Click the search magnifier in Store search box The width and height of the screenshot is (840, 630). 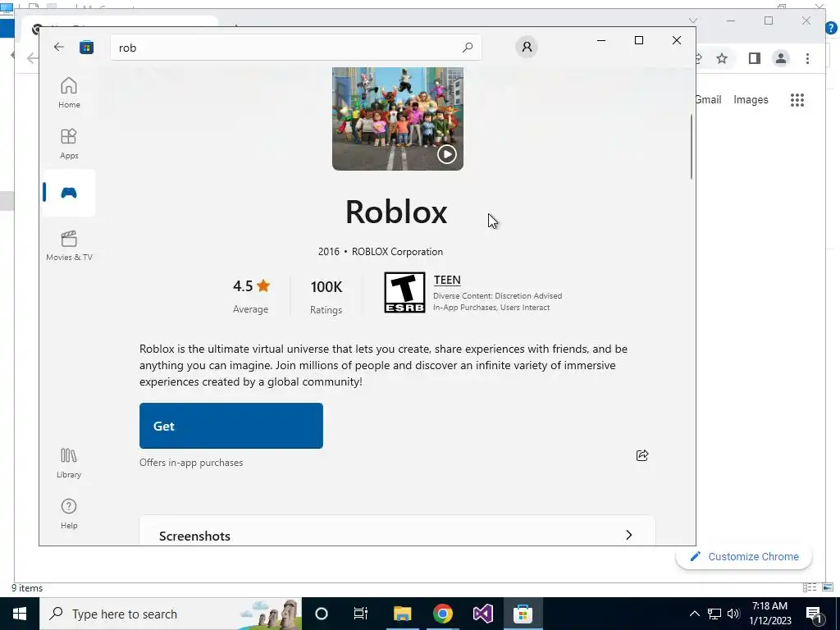467,47
